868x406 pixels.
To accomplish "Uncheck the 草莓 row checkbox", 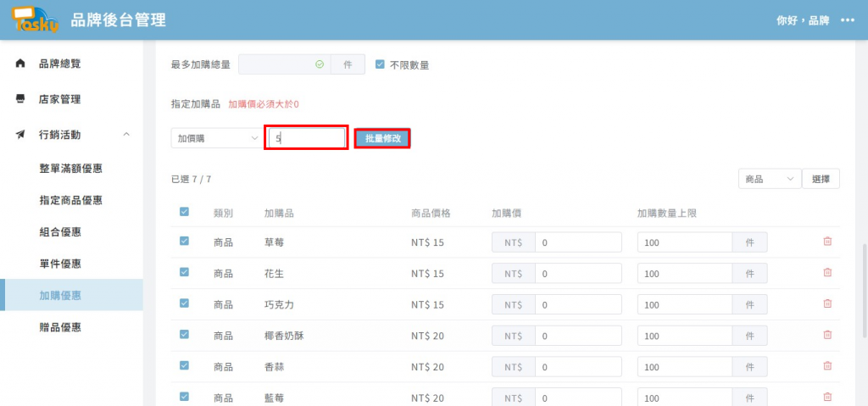I will (x=184, y=241).
